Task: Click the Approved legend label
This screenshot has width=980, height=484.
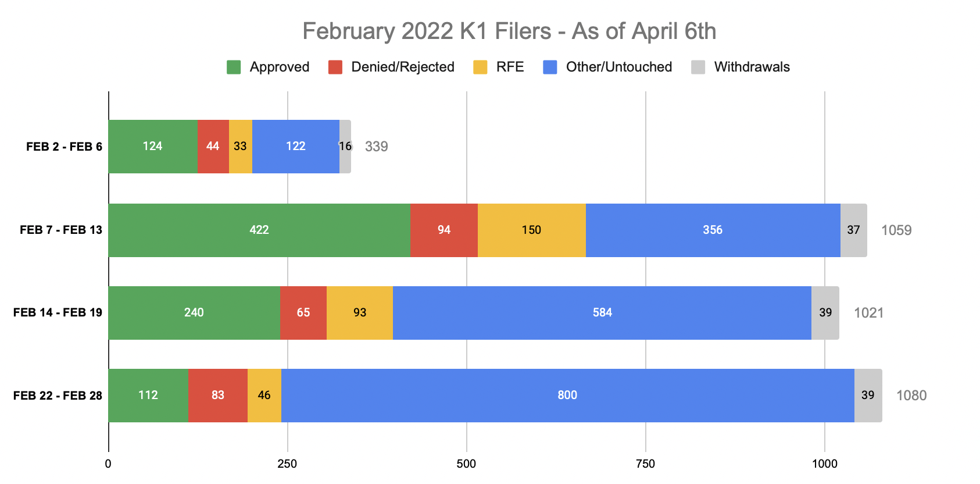Action: tap(280, 67)
